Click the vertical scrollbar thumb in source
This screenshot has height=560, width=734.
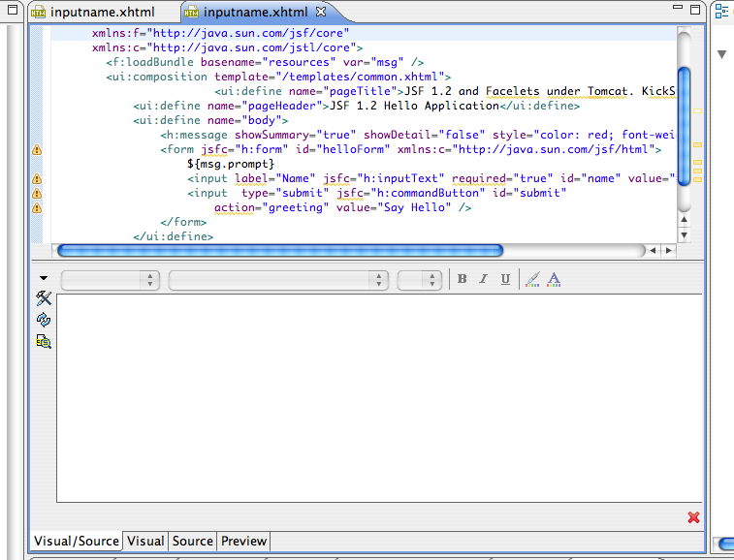click(684, 126)
